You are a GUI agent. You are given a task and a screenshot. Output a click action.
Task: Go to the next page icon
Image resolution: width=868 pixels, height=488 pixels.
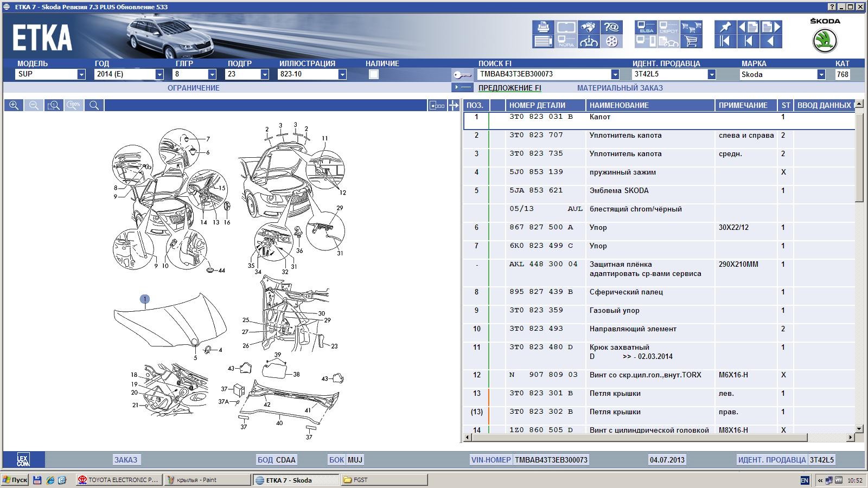click(771, 27)
